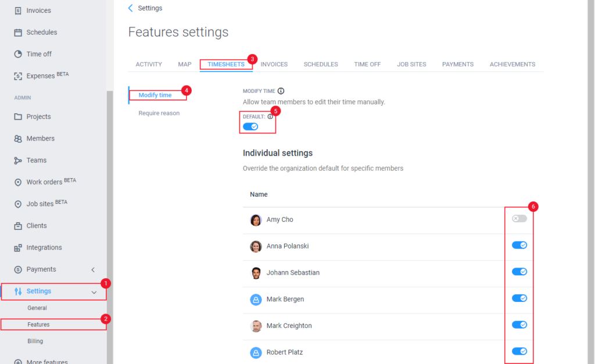Open the Require reason settings page
Screen dimensions: 595x364
pos(159,113)
